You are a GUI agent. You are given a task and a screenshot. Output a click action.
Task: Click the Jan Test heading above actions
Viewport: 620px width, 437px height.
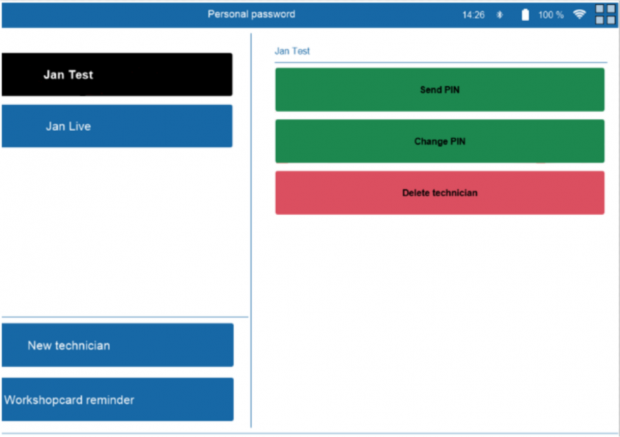pos(292,50)
